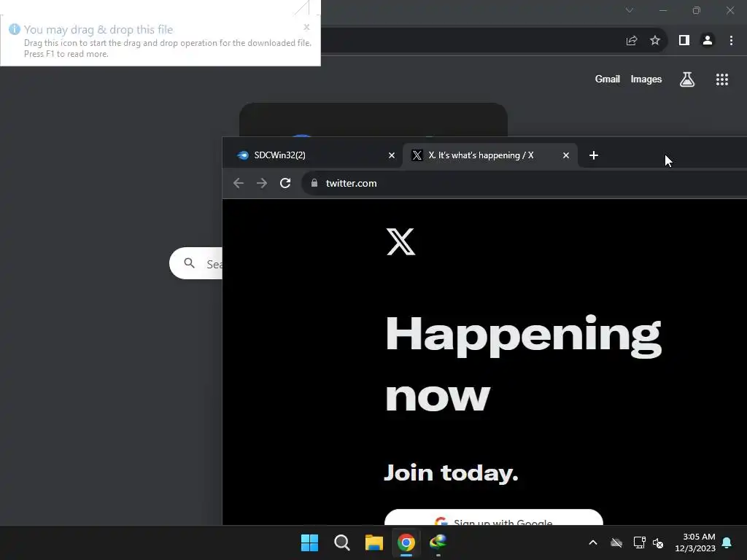Toggle Chrome side panel
The width and height of the screenshot is (747, 560).
pos(684,41)
